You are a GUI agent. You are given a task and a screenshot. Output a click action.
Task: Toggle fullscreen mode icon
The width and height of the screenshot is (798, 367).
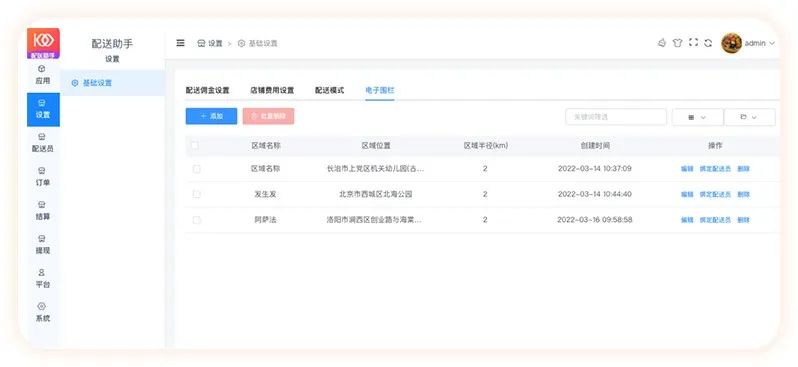coord(693,43)
